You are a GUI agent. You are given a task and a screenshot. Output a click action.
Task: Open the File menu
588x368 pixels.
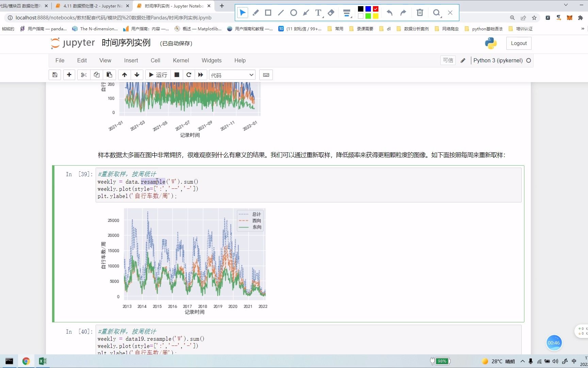click(60, 60)
